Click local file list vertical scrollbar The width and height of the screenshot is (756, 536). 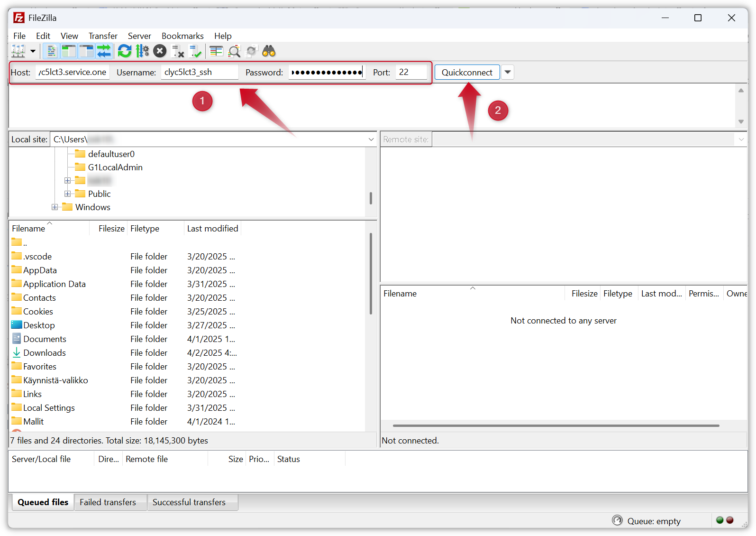point(371,273)
